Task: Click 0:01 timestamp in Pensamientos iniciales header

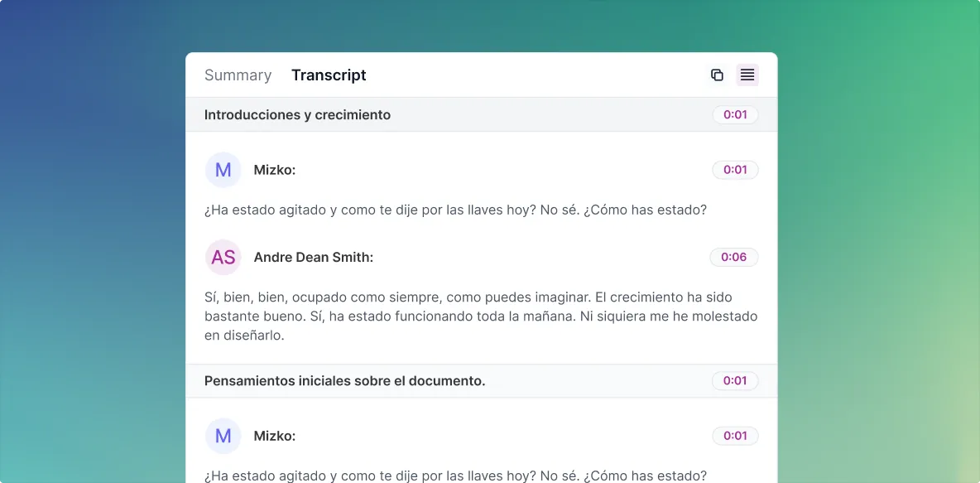Action: click(735, 380)
